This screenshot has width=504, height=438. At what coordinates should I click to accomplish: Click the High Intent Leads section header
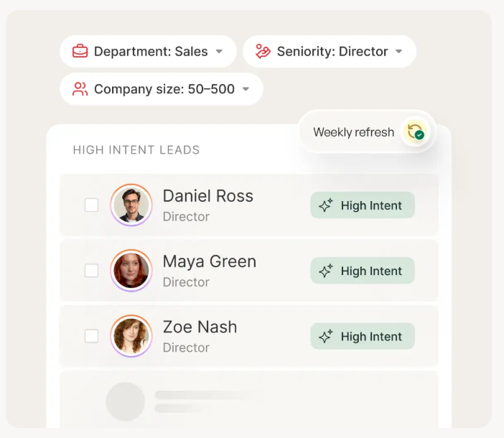(x=136, y=150)
